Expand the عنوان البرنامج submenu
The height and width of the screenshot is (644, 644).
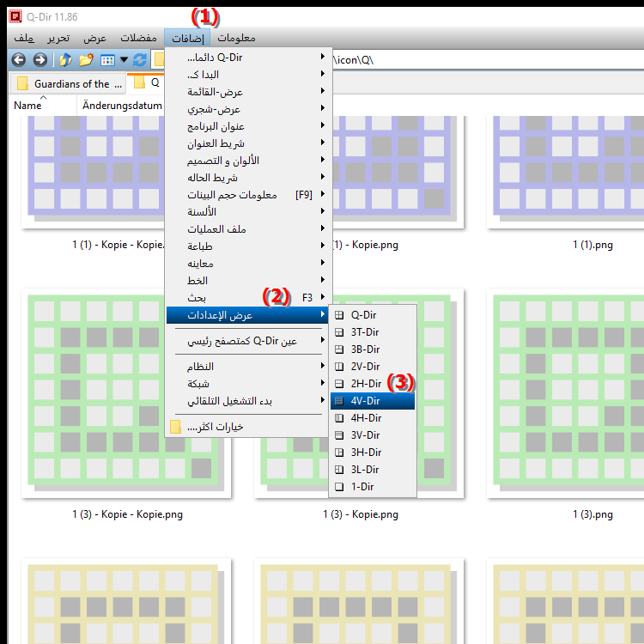[x=247, y=126]
